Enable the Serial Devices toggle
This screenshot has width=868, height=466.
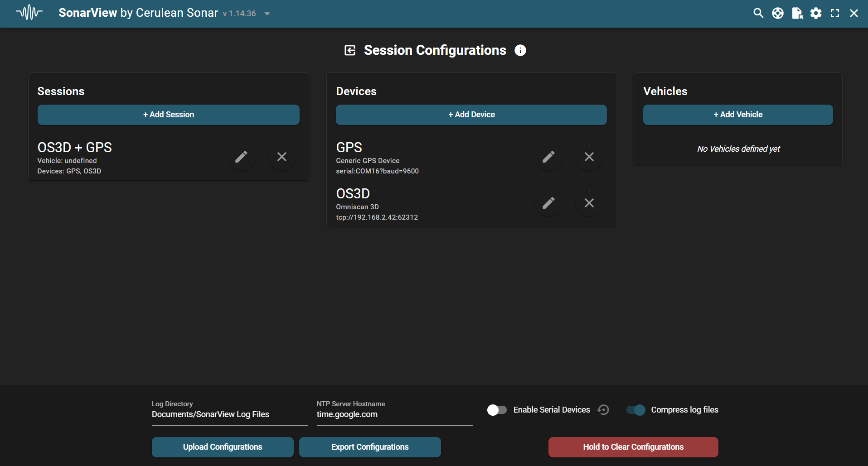tap(497, 410)
